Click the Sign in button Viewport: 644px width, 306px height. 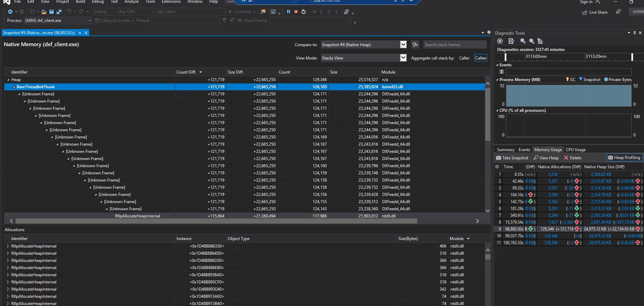point(590,2)
